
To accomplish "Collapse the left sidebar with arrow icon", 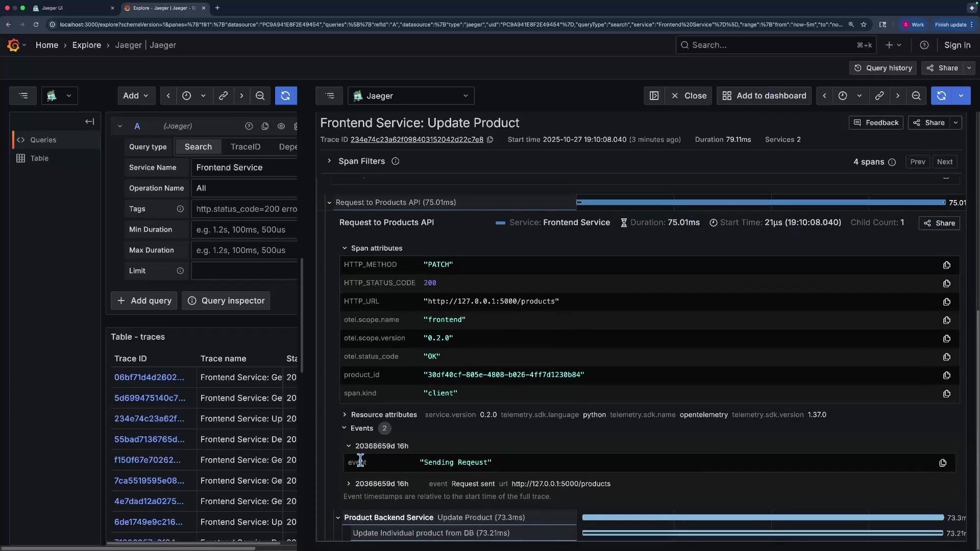I will point(90,122).
